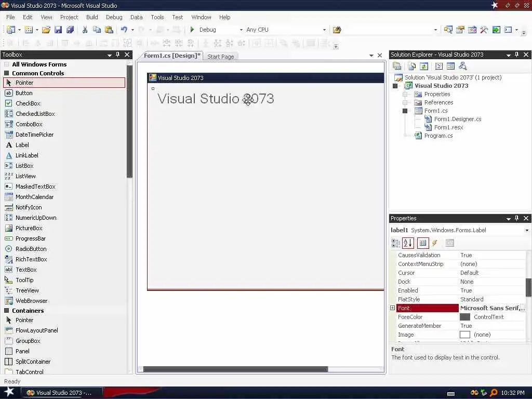Viewport: 532px width, 399px height.
Task: Open the Project menu
Action: (x=69, y=17)
